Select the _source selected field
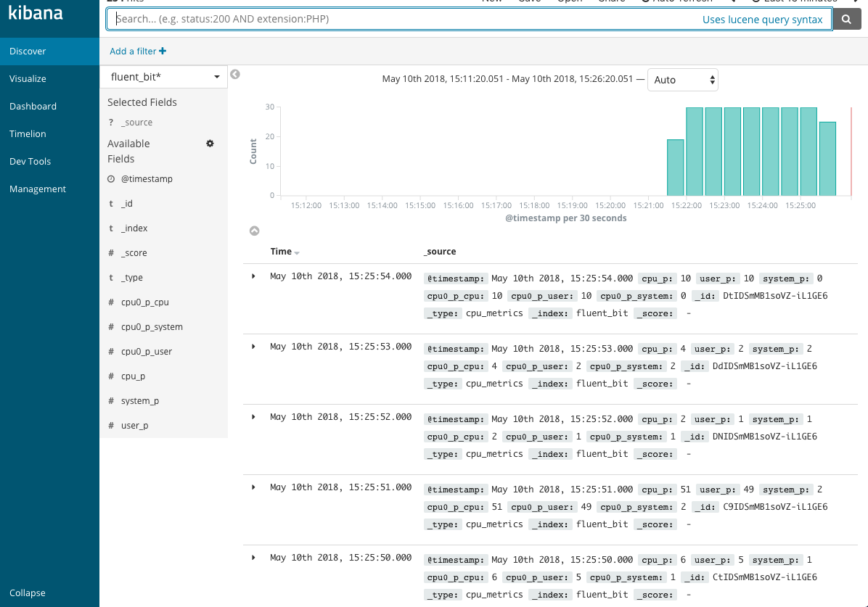 click(136, 123)
